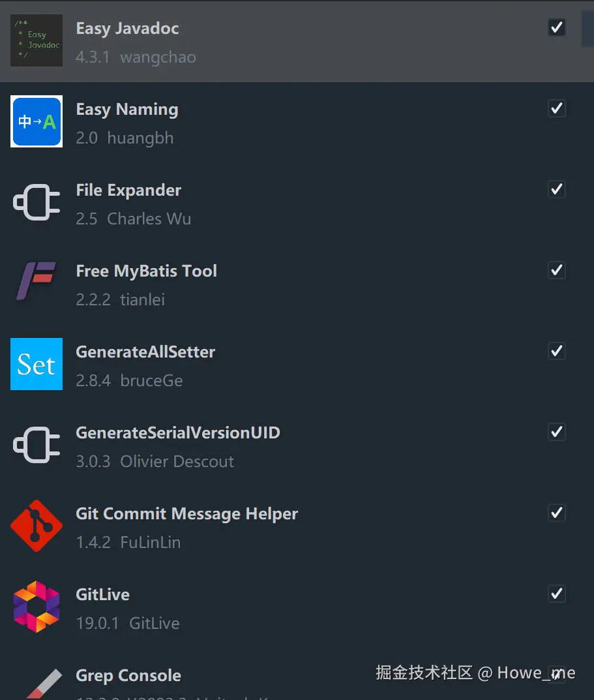Toggle the File Expander checkbox off
594x700 pixels.
pyautogui.click(x=557, y=189)
